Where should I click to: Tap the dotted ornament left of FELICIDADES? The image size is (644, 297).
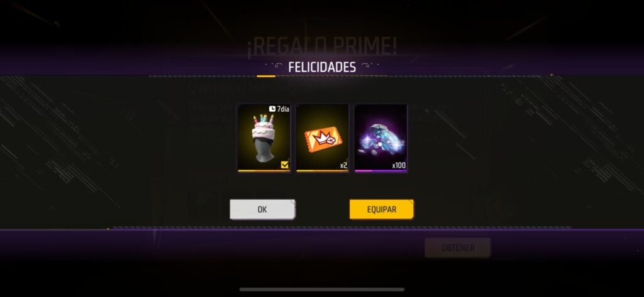tap(274, 65)
